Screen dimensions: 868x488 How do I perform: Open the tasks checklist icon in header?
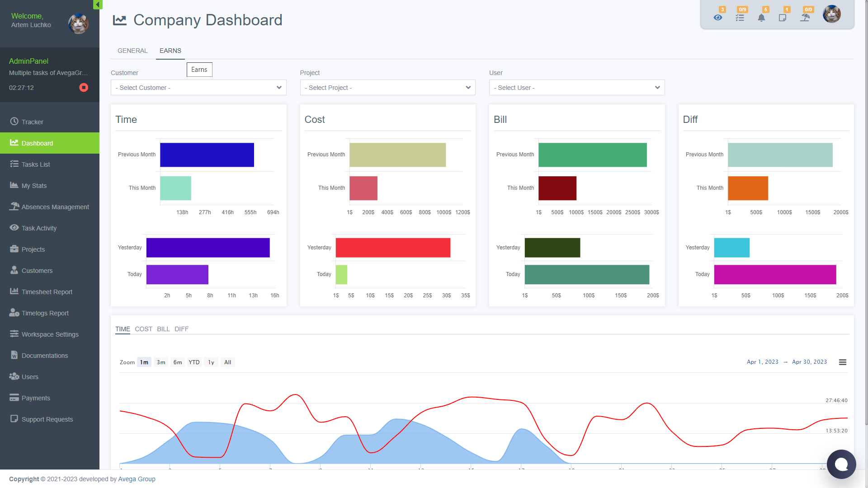click(740, 18)
